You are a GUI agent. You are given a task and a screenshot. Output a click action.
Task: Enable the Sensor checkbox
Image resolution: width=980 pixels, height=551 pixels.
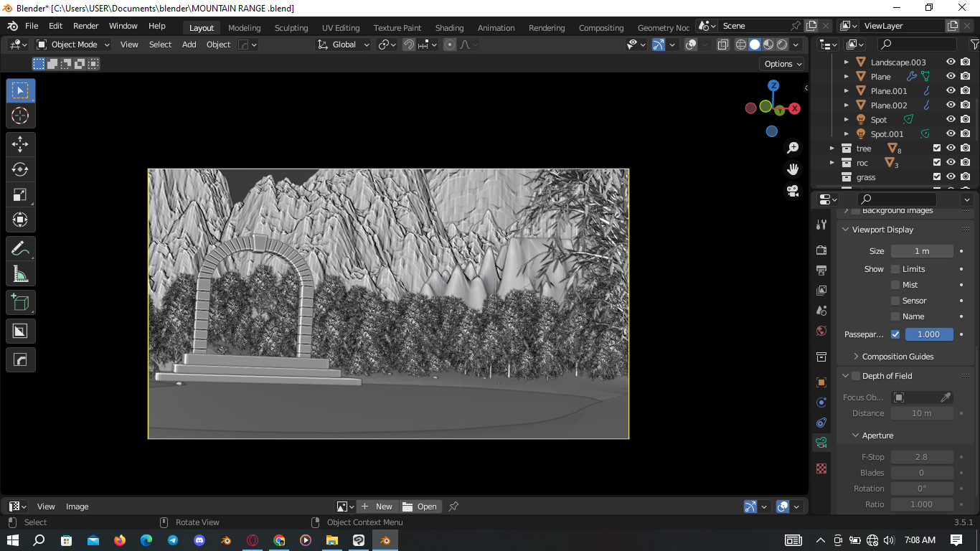tap(895, 301)
